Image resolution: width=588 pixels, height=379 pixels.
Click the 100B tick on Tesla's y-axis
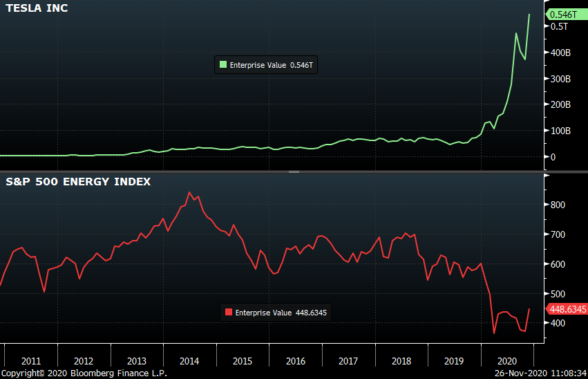point(560,131)
